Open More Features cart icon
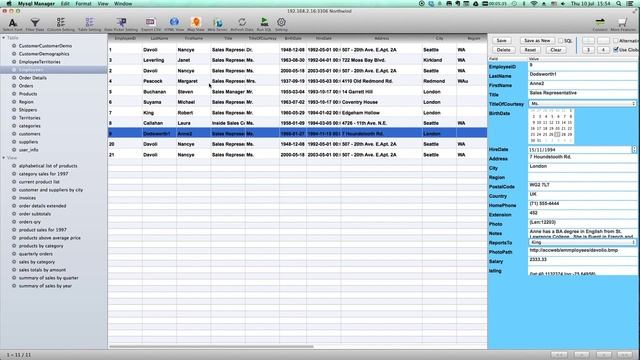640x360 pixels. pos(622,22)
